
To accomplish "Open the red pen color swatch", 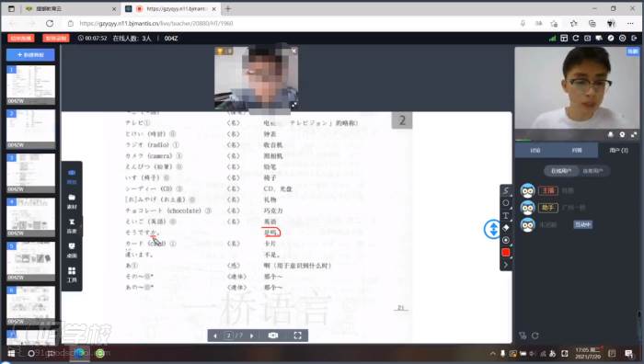I will [x=506, y=253].
